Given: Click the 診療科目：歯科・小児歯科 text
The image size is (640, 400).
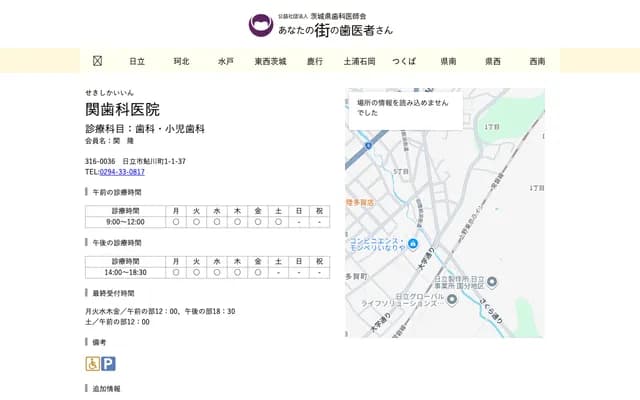Looking at the screenshot, I should [145, 129].
